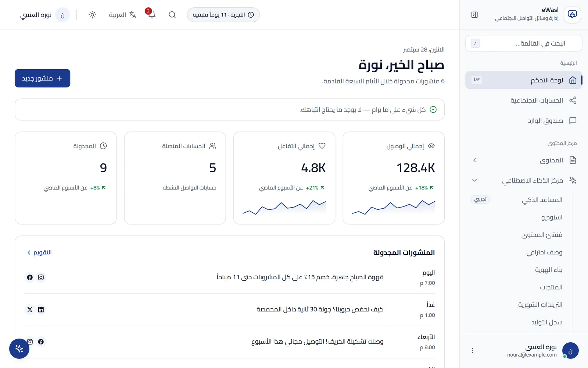Click Facebook icon on تشكيلة الخريف post
The height and width of the screenshot is (368, 588).
coord(41,342)
